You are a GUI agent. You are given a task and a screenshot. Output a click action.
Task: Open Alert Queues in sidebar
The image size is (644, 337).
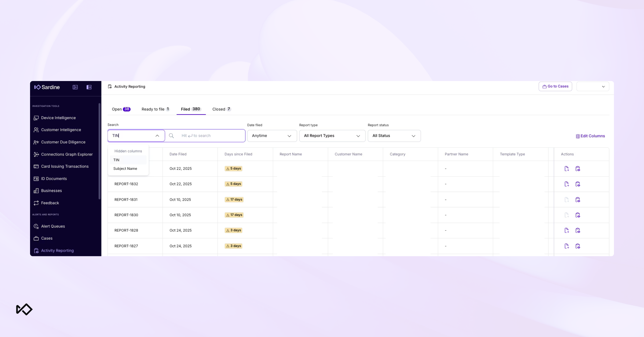[53, 226]
